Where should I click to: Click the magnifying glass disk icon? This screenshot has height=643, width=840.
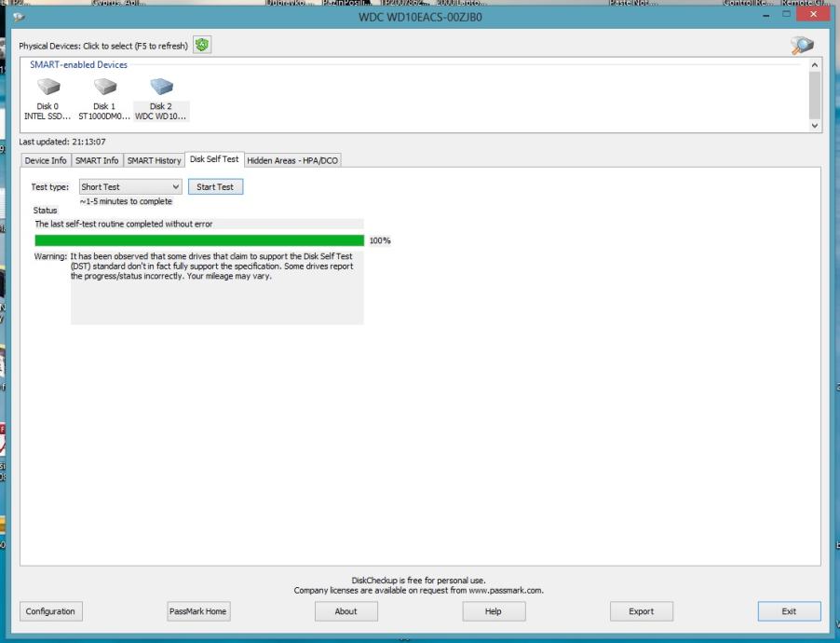pos(802,46)
